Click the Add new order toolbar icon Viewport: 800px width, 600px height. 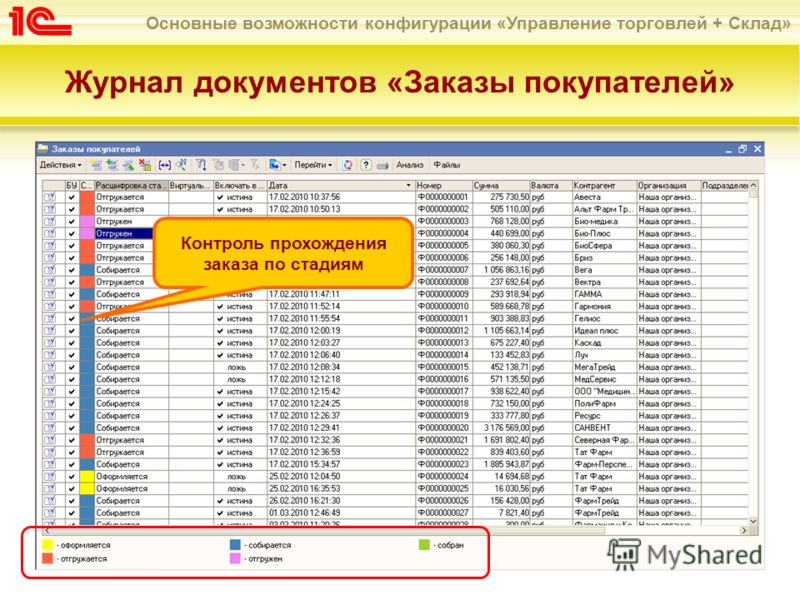click(95, 165)
